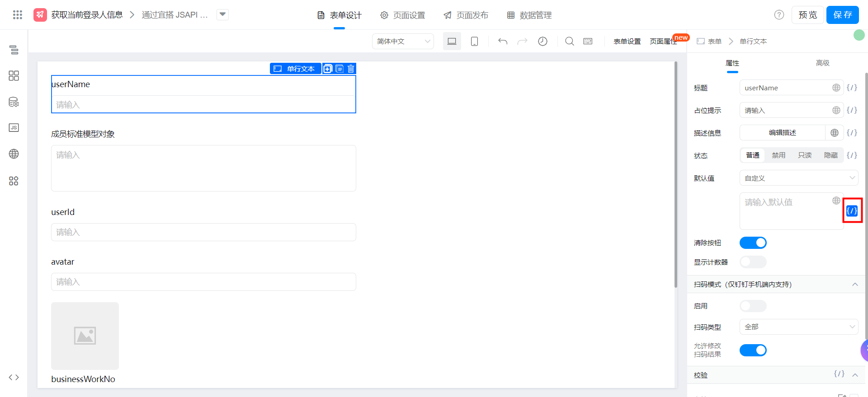
Task: Bind variable for the 描述信息 property
Action: click(x=852, y=133)
